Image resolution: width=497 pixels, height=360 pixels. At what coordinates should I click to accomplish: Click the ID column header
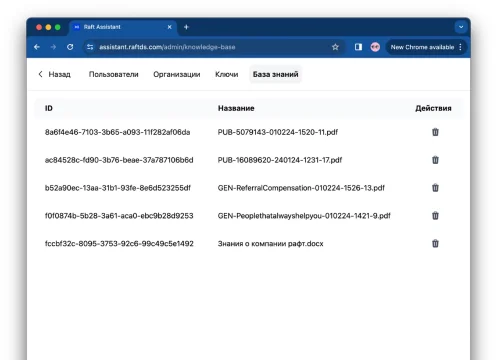[49, 108]
